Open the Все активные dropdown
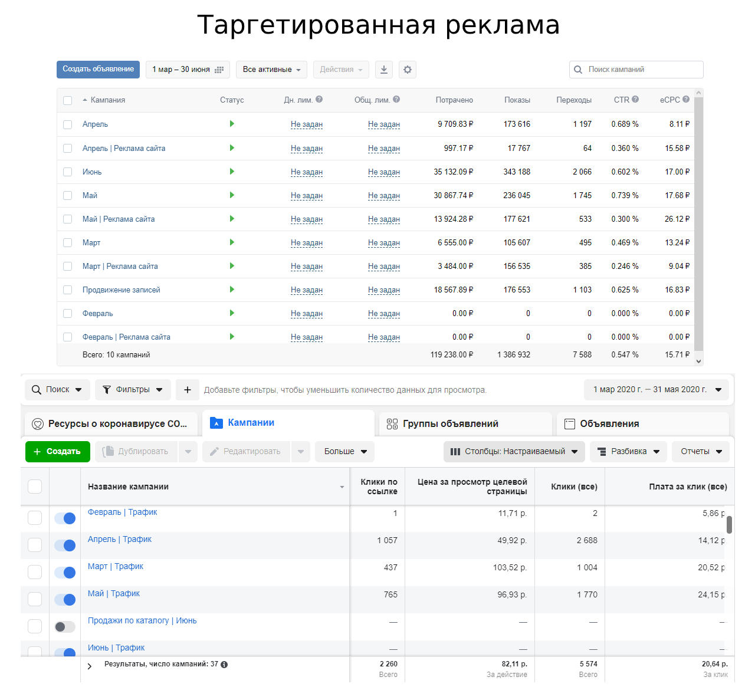Screen dimensions: 755x700 click(x=271, y=70)
